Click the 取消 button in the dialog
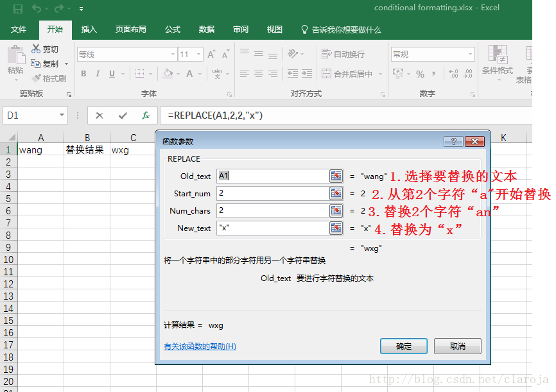The width and height of the screenshot is (556, 392). pyautogui.click(x=457, y=346)
